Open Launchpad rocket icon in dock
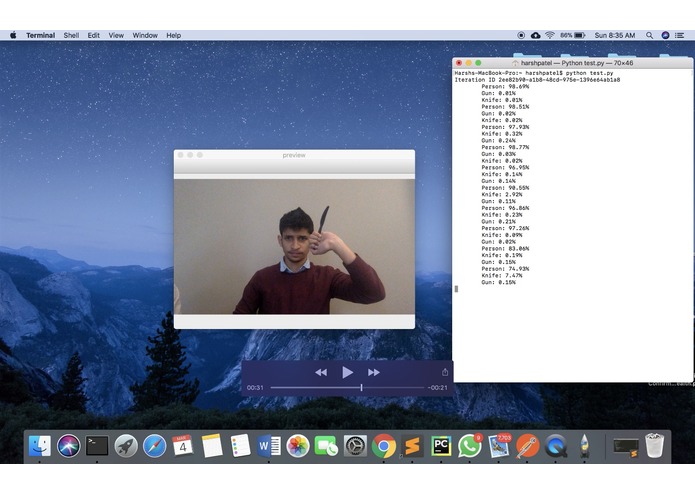 126,446
